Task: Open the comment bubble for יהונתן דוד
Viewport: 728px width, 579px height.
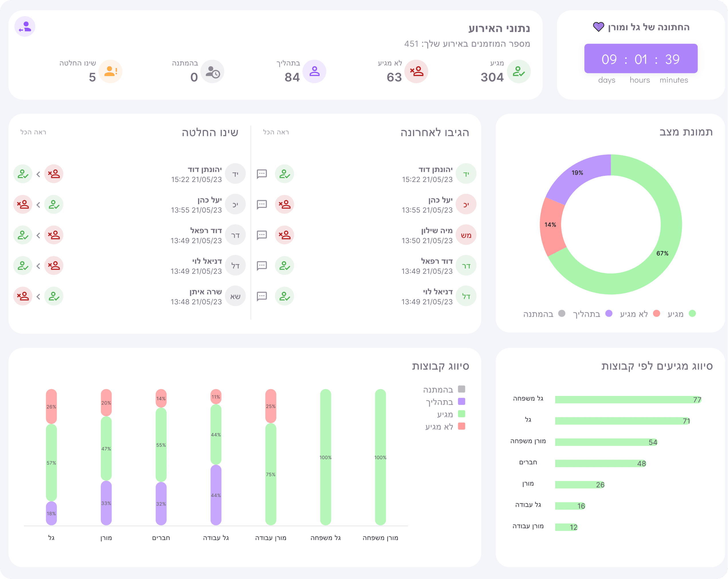Action: 262,174
